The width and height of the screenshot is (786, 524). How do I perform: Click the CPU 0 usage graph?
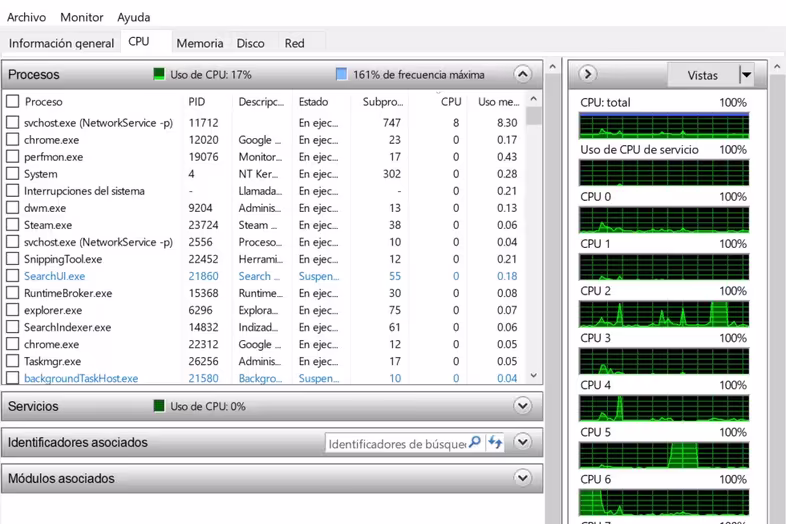[x=664, y=220]
